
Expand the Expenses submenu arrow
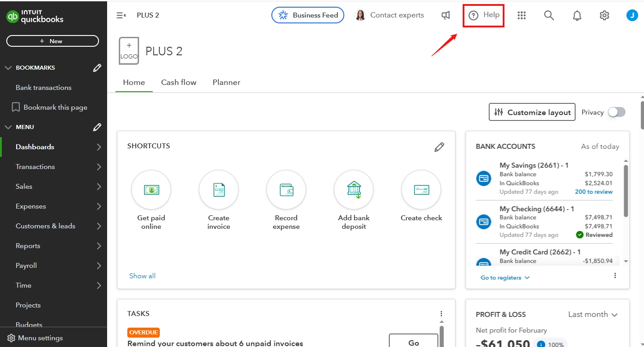point(99,206)
